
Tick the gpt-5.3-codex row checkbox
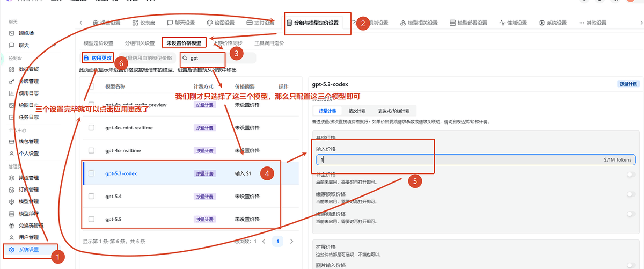[91, 173]
